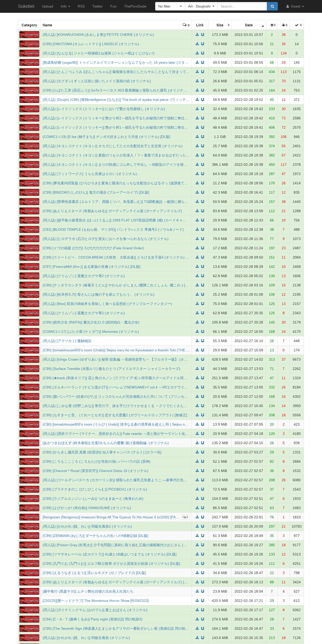Click the completed count 10783
This screenshot has width=322, height=644.
(297, 526)
